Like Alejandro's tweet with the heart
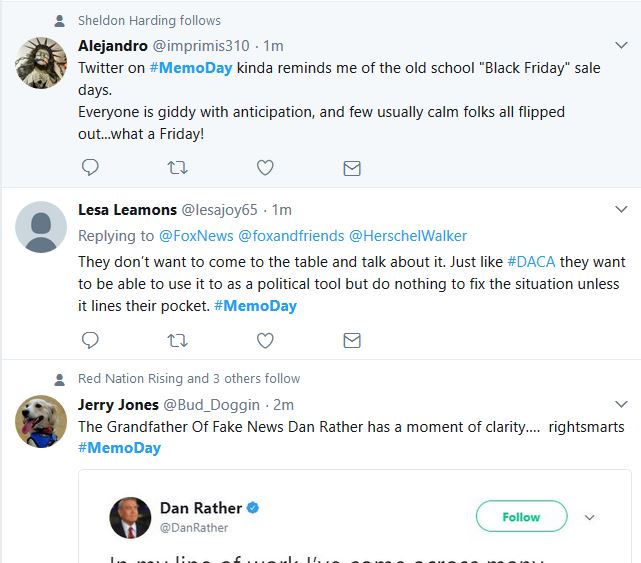The width and height of the screenshot is (641, 563). 265,168
